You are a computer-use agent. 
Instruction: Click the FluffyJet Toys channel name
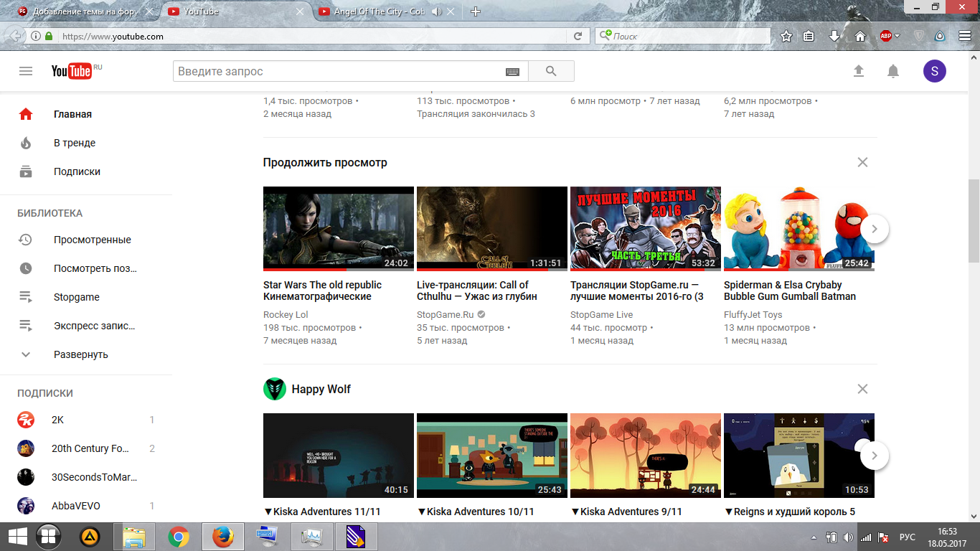coord(753,315)
